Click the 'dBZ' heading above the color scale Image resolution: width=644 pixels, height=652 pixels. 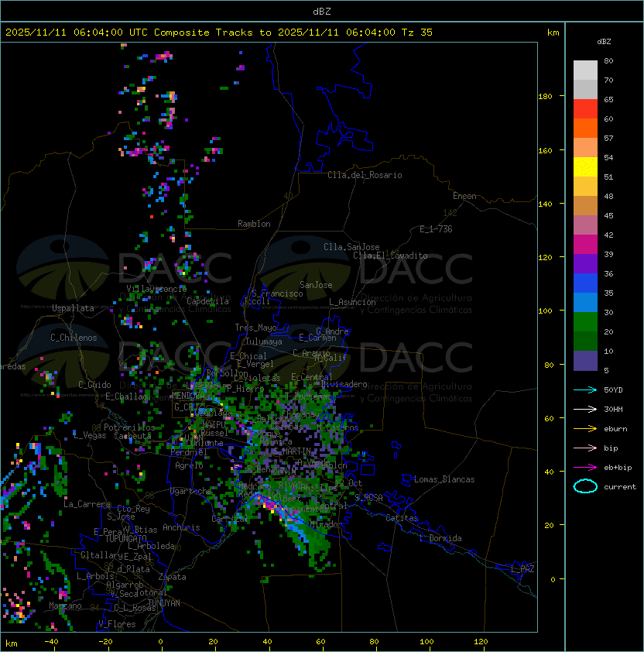(604, 42)
